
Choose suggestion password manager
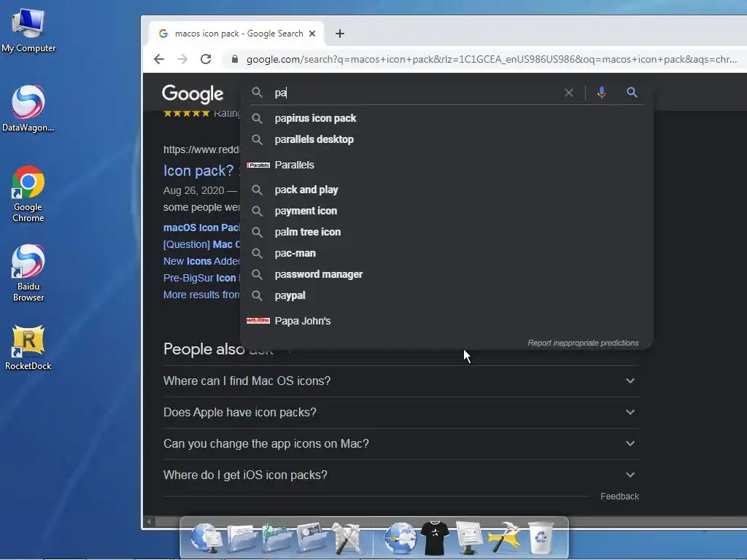[447, 274]
